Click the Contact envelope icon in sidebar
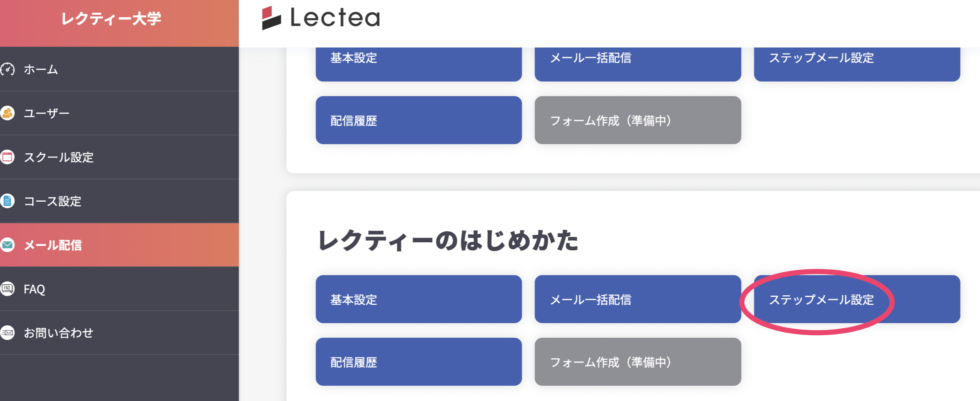 click(x=7, y=333)
